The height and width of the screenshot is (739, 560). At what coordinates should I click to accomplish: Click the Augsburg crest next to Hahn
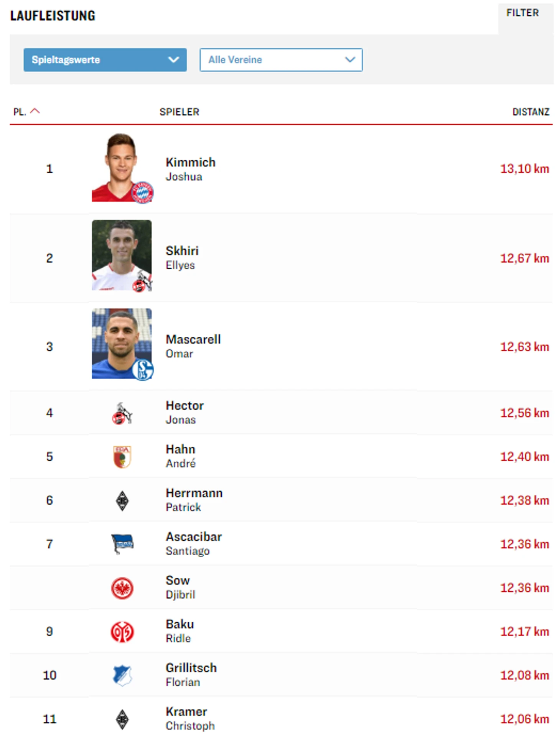[122, 457]
